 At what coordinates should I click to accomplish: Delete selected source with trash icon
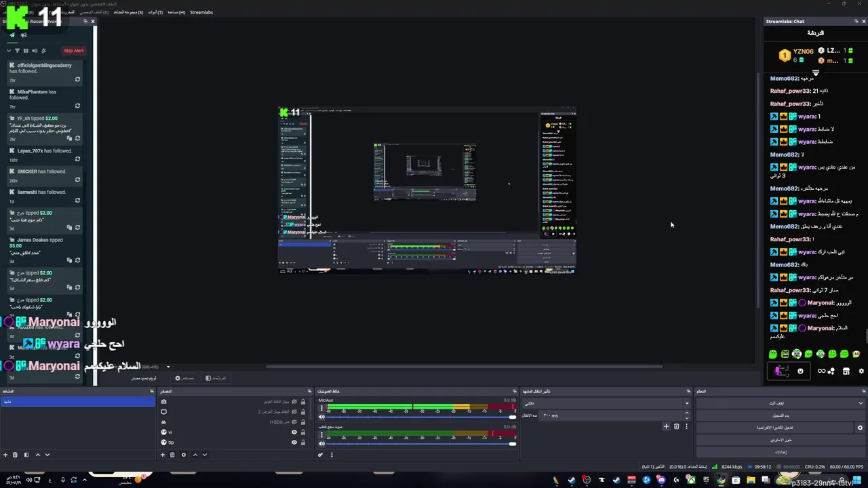[x=172, y=455]
